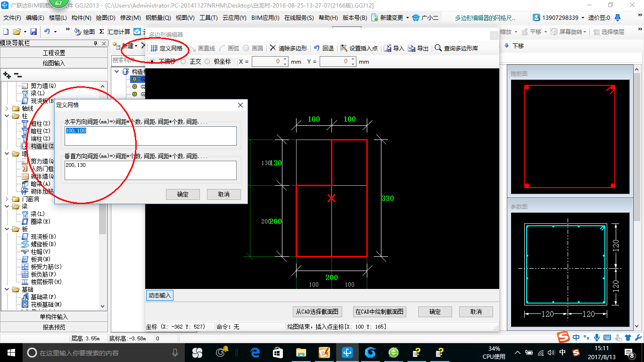Select the 正交 radio option
Viewport: 644px width, 362px height.
(x=183, y=62)
